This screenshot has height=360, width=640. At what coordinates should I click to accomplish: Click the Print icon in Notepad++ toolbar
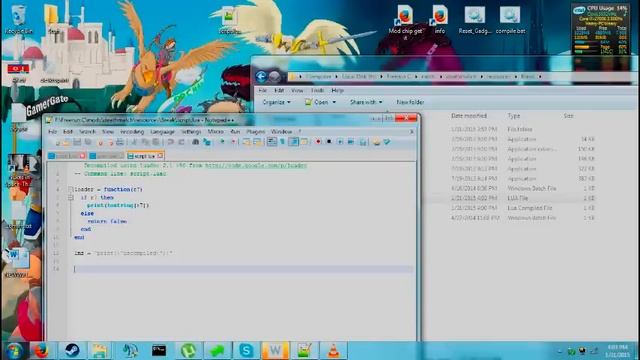(120, 142)
